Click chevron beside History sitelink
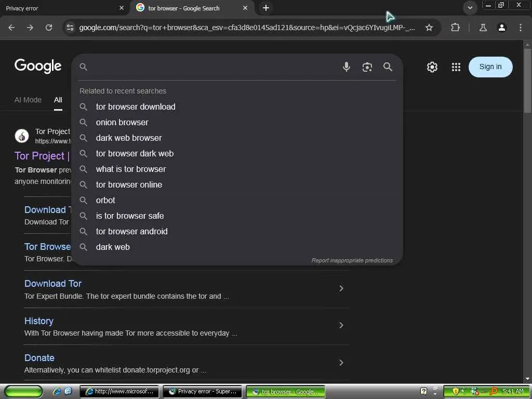Screen dimensions: 532x399 (x=341, y=325)
